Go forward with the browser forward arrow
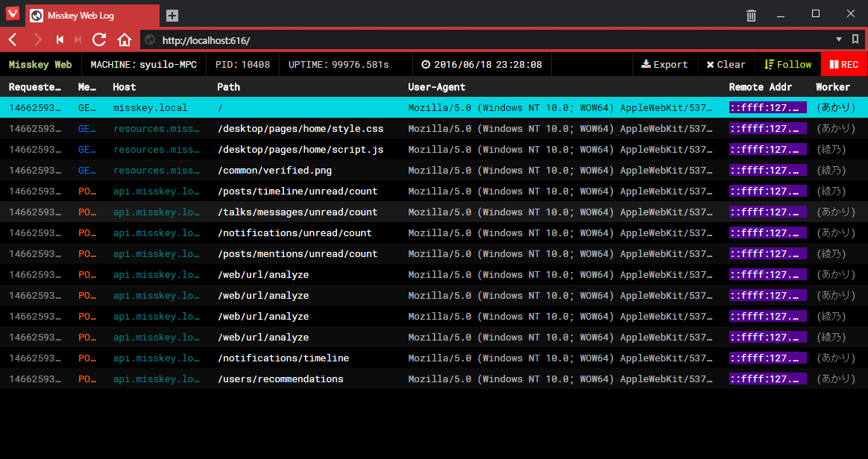This screenshot has height=459, width=868. coord(37,39)
